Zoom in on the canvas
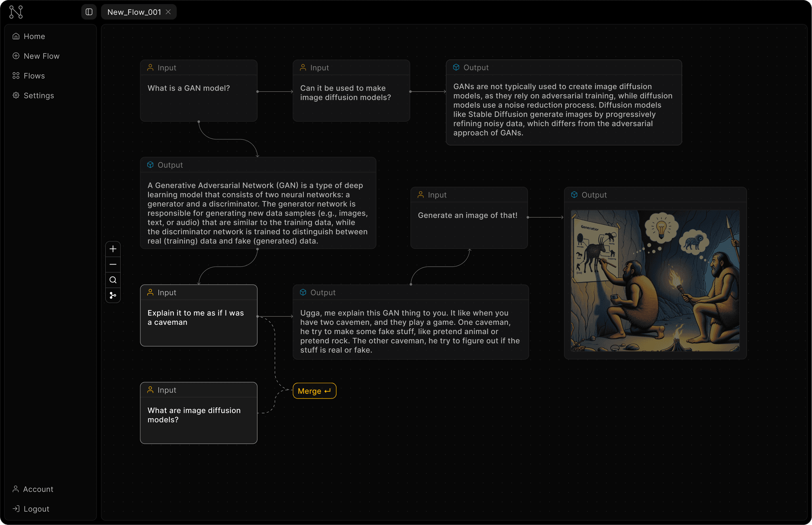 [x=113, y=249]
